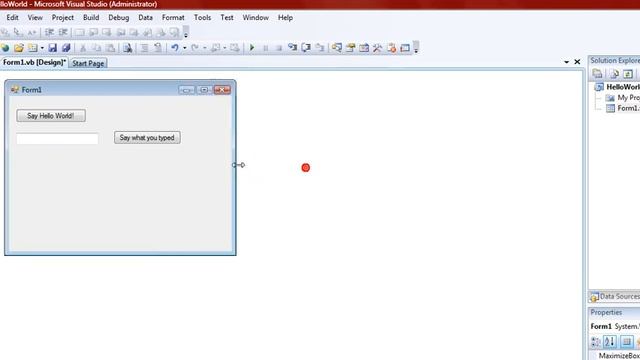
Task: Select the HelloWorld project node
Action: point(617,87)
